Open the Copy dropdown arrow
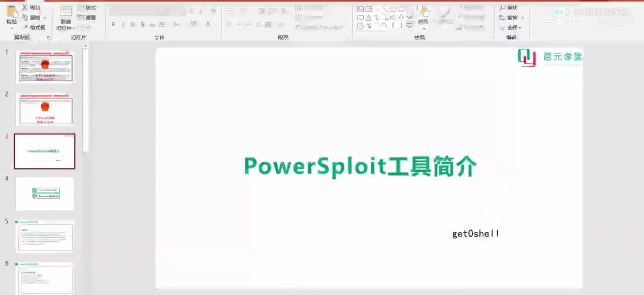Image resolution: width=644 pixels, height=295 pixels. [44, 18]
